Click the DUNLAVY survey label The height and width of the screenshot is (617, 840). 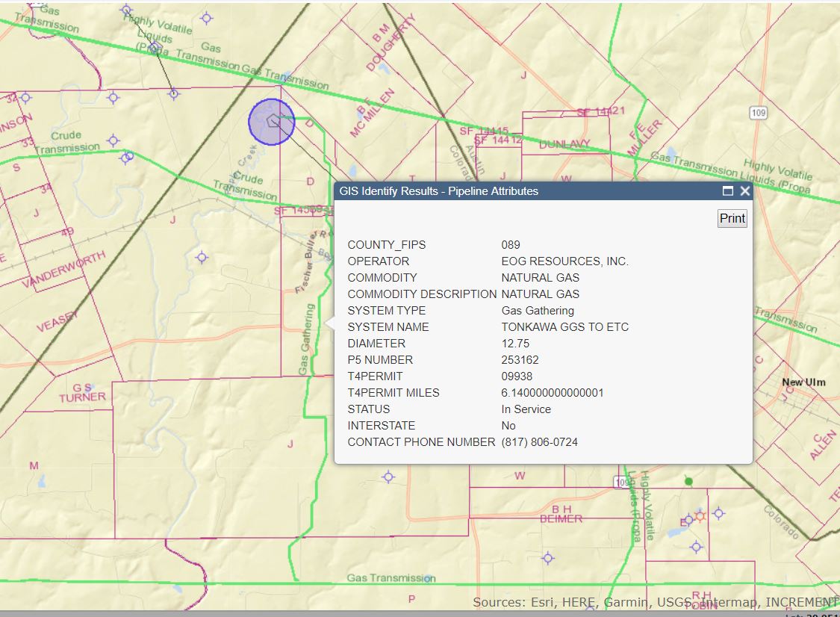(x=564, y=144)
